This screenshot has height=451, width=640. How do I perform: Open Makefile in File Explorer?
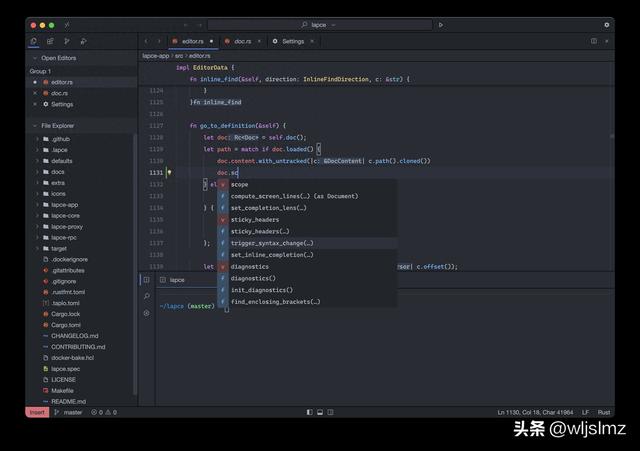pos(62,391)
